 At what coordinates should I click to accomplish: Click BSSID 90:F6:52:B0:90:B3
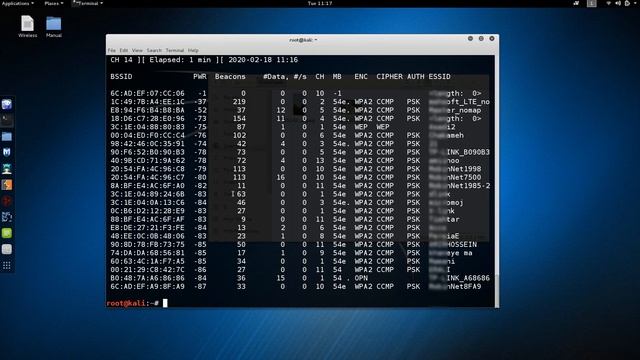coord(147,152)
